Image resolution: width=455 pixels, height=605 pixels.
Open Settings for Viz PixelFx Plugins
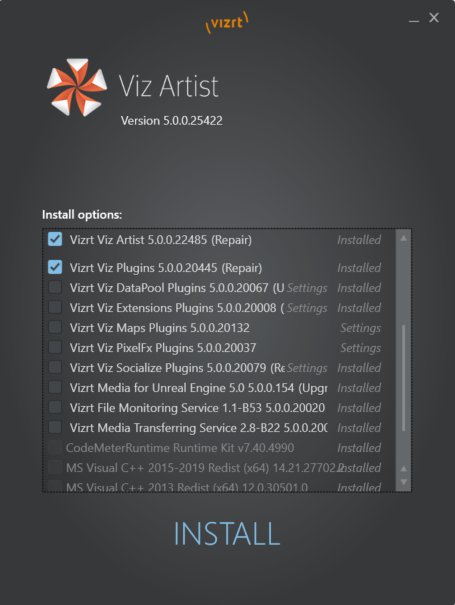pos(360,348)
